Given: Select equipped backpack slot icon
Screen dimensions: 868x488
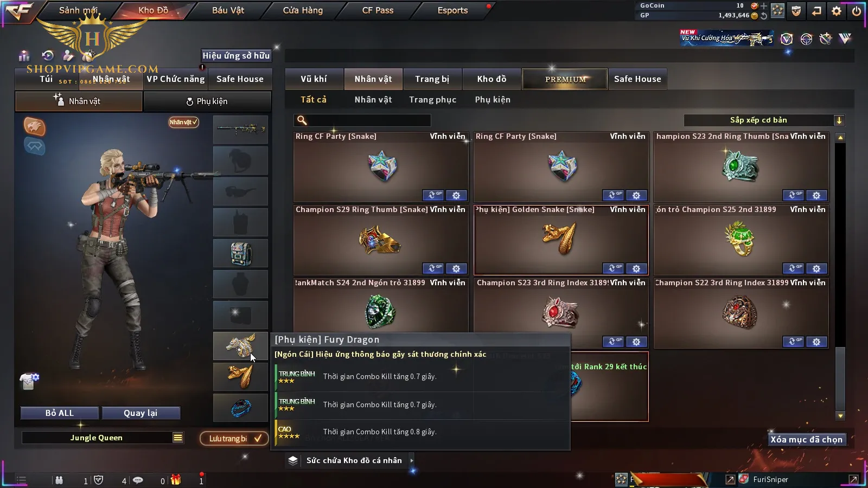Looking at the screenshot, I should pyautogui.click(x=240, y=253).
